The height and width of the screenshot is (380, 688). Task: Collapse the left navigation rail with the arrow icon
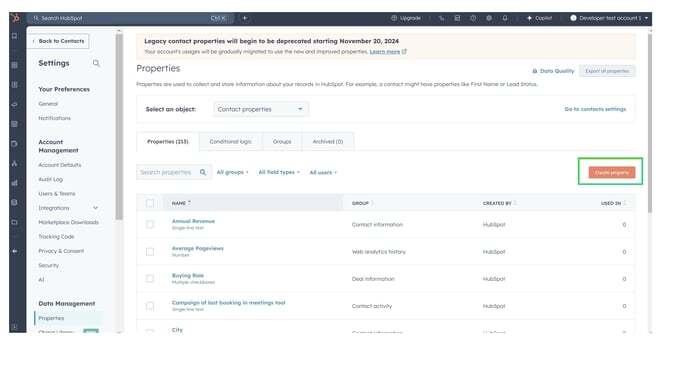click(x=14, y=251)
